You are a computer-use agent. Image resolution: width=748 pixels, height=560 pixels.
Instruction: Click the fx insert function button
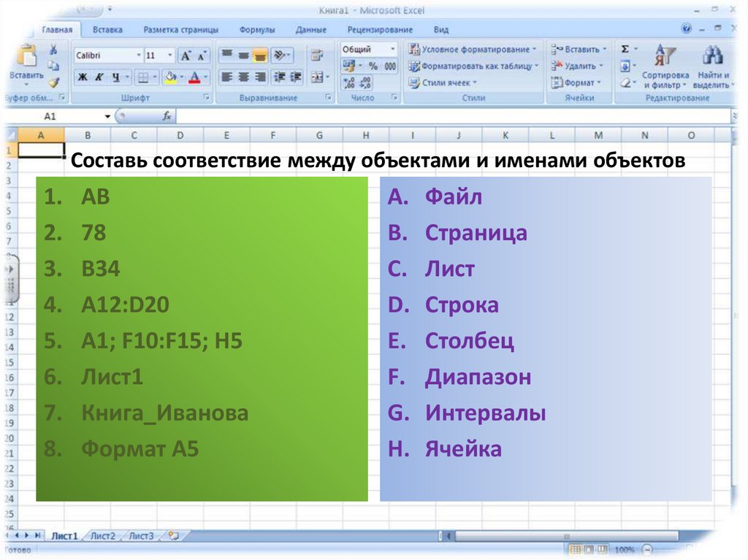[167, 116]
